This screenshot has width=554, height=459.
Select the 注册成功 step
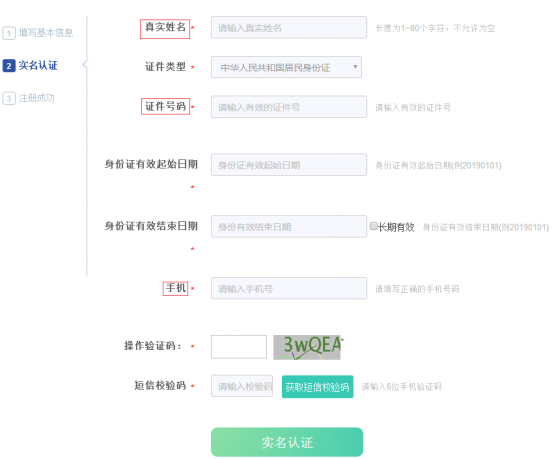coord(36,98)
